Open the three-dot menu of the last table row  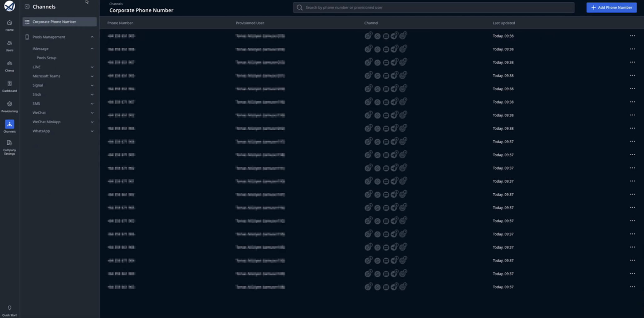click(x=632, y=287)
